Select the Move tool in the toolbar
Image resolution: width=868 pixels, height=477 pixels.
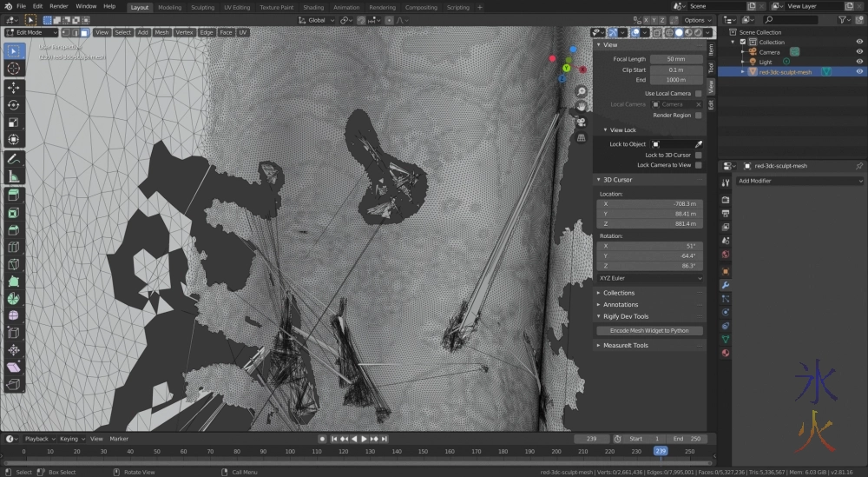[x=14, y=88]
